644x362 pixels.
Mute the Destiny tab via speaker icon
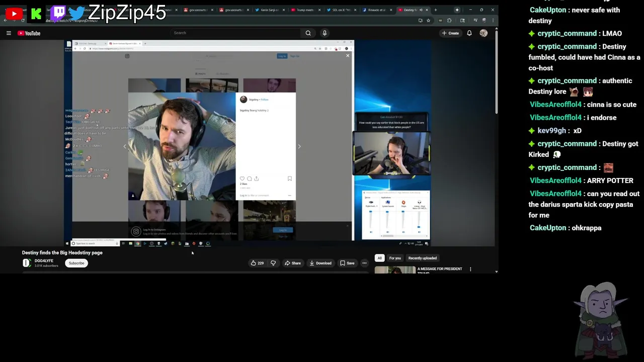tap(421, 10)
